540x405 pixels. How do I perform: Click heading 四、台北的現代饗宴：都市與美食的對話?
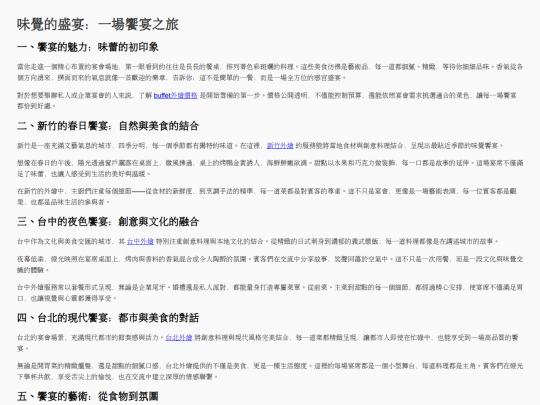click(x=108, y=318)
